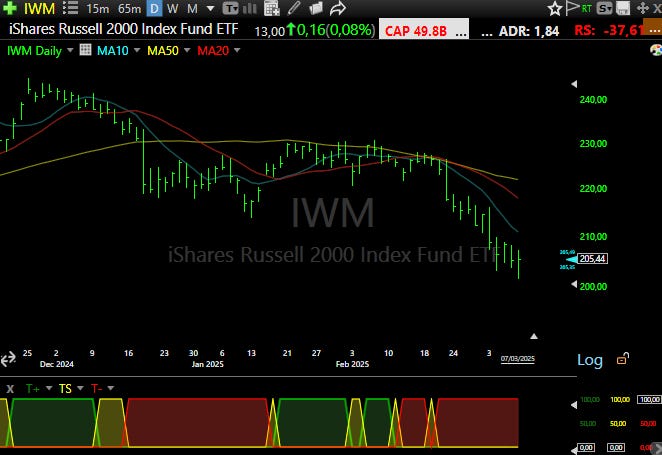Click the 230,00 price axis label
Image resolution: width=662 pixels, height=455 pixels.
593,144
